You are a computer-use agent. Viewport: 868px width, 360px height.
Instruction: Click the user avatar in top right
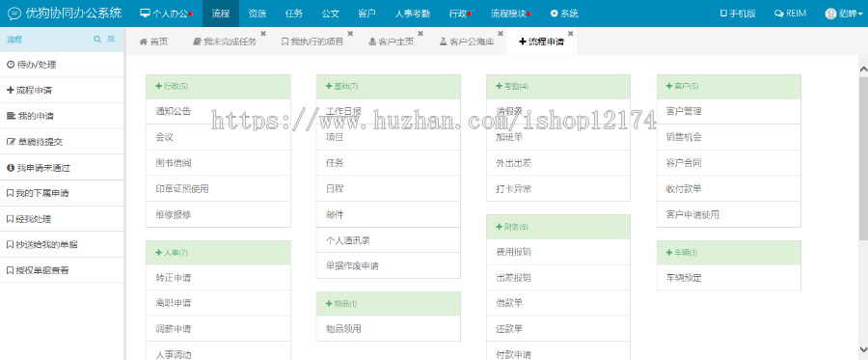click(x=830, y=14)
